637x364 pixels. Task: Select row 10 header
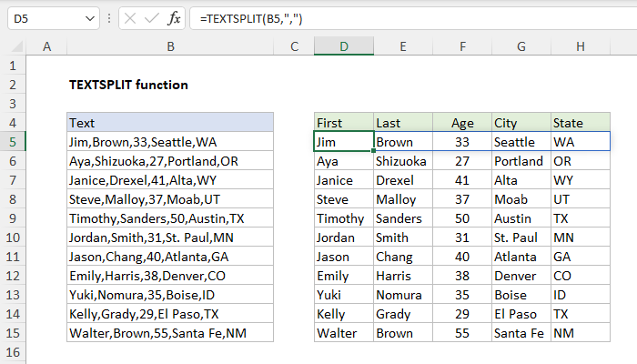tap(13, 238)
